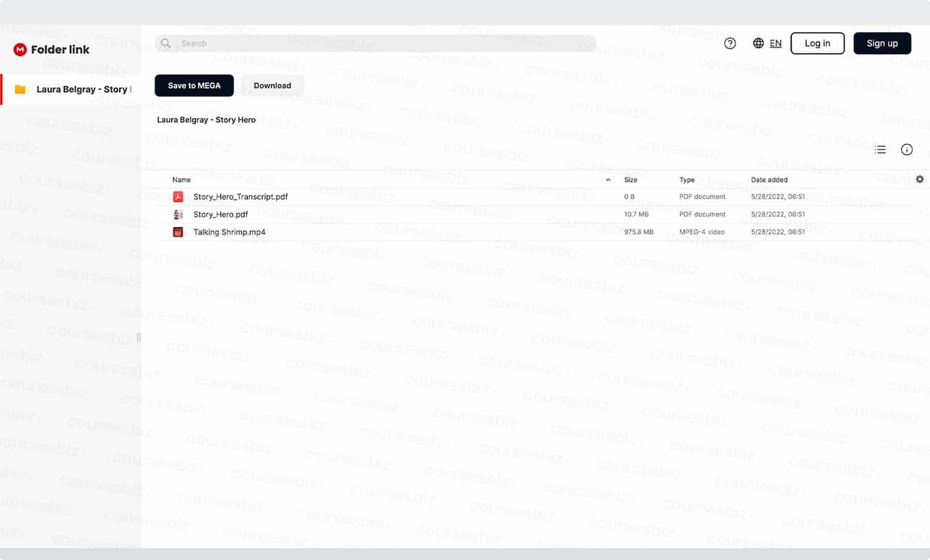930x560 pixels.
Task: Click the search magnifier icon
Action: (166, 43)
